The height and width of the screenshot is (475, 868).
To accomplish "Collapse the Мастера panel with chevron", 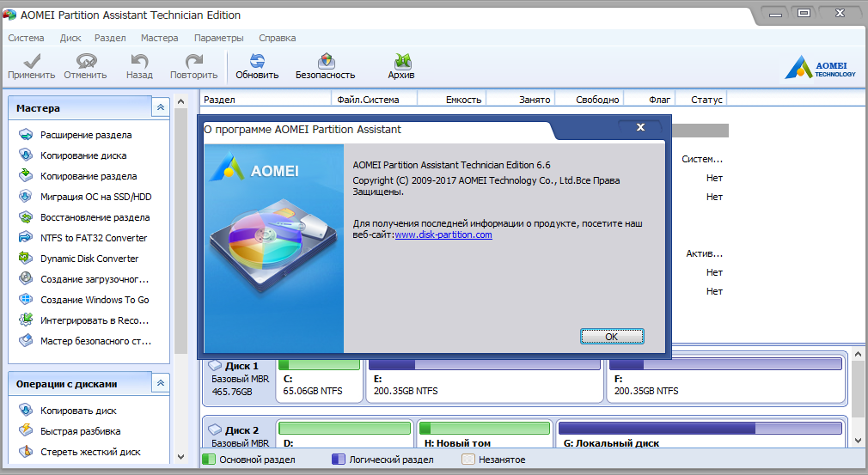I will click(x=161, y=107).
